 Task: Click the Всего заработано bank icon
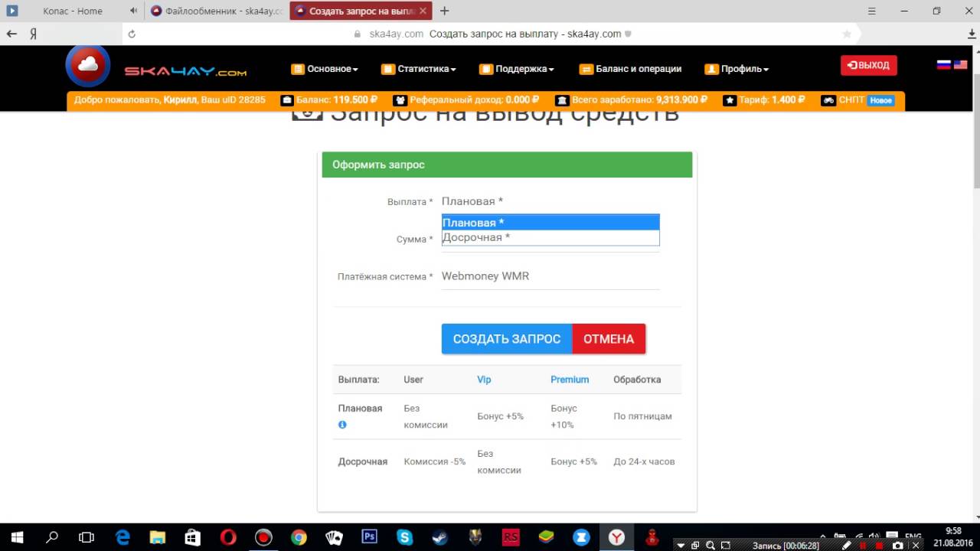click(x=562, y=100)
